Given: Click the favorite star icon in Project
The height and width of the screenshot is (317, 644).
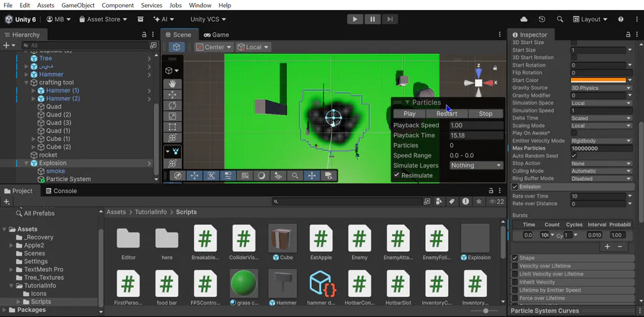Looking at the screenshot, I should [479, 202].
